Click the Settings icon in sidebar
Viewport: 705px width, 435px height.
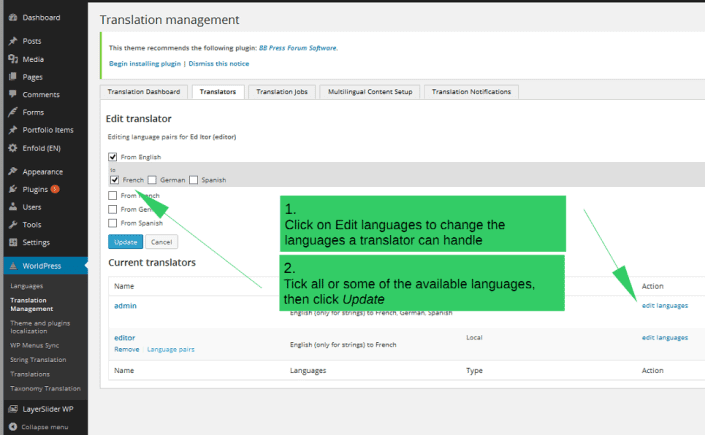coord(13,242)
